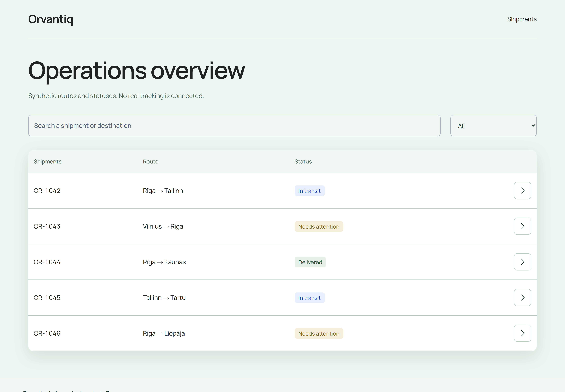Open details chevron for OR-1042

tap(522, 191)
